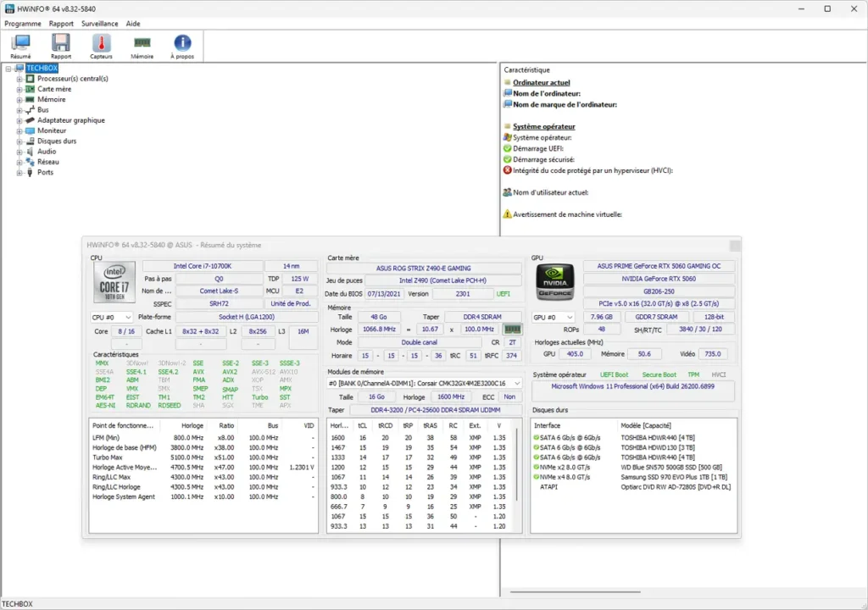
Task: Expand the Disques durs tree node
Action: (x=19, y=141)
